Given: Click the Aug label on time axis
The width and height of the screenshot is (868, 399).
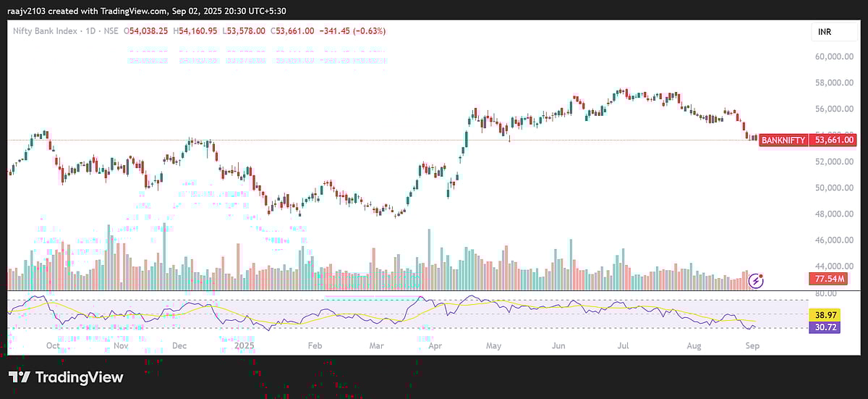Looking at the screenshot, I should click(x=692, y=346).
